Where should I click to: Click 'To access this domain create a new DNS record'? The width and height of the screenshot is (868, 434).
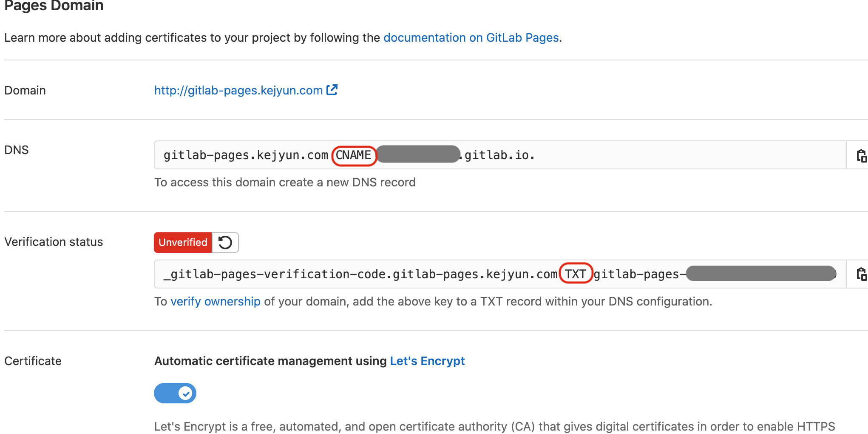click(x=285, y=182)
